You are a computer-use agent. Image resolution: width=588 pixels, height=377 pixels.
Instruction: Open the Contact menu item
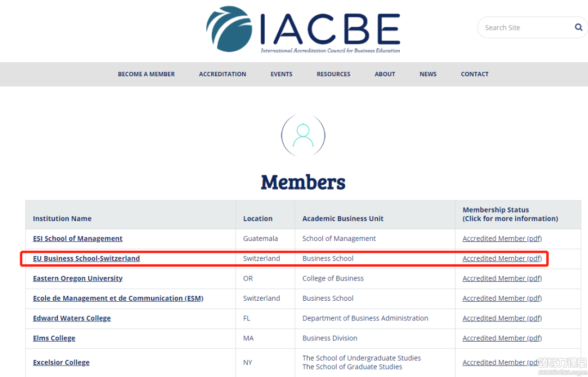[x=474, y=74]
